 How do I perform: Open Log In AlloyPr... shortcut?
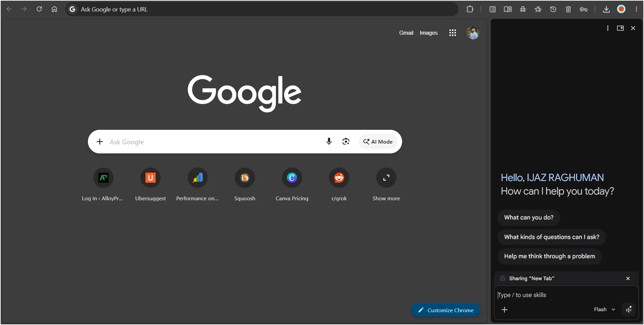click(x=103, y=185)
